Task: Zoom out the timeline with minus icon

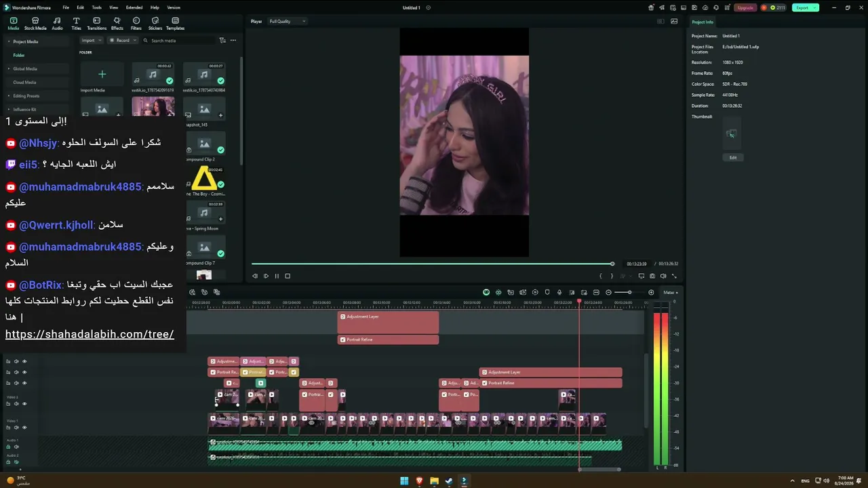Action: 608,293
